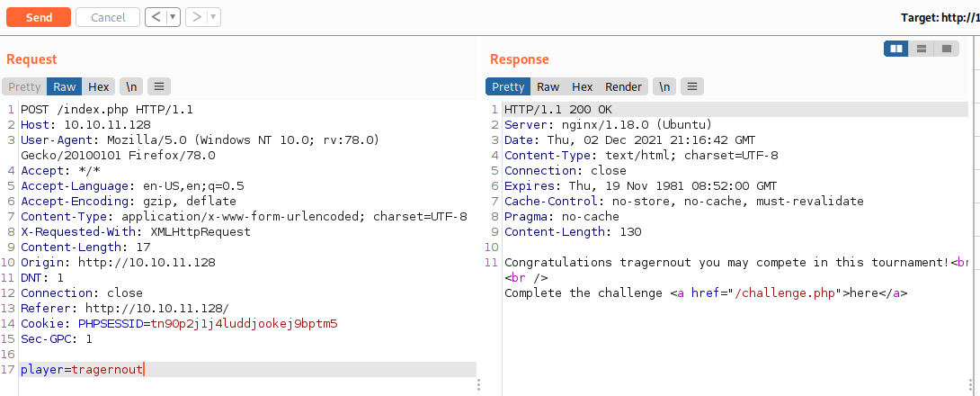
Task: Select the Raw tab in Response panel
Action: (x=548, y=87)
